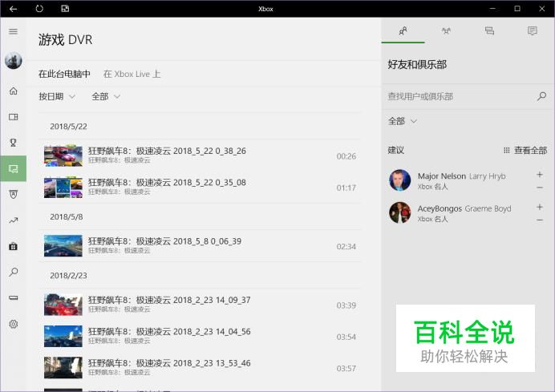Select clip title 狂野飙车8：极速凌云 2018_5_22 0_35_08
555x392 pixels.
(167, 183)
